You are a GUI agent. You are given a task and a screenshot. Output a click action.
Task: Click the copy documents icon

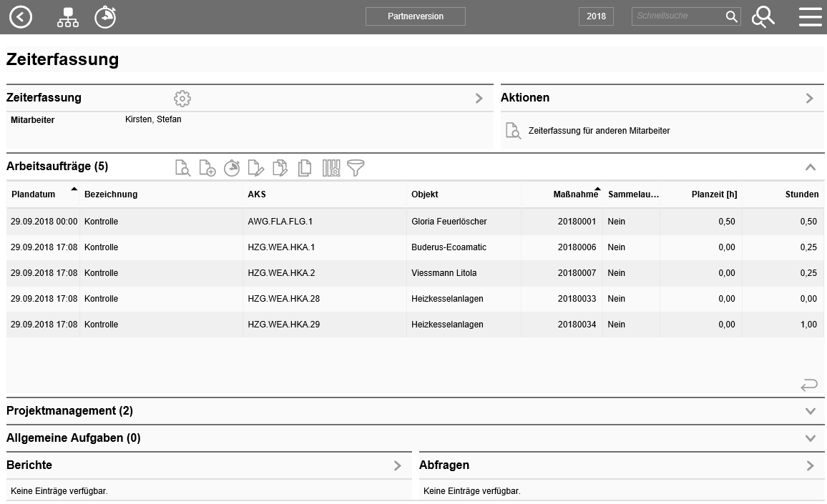coord(305,168)
